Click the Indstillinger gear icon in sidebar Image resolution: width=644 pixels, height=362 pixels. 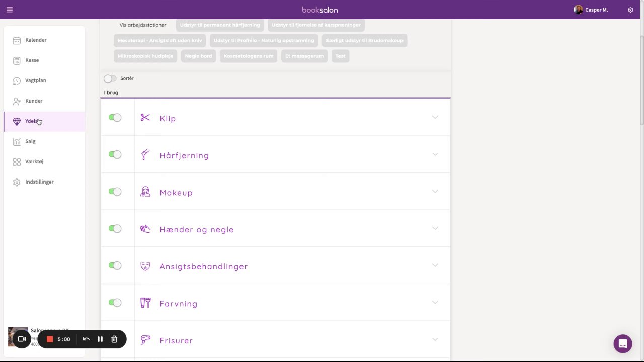(17, 182)
